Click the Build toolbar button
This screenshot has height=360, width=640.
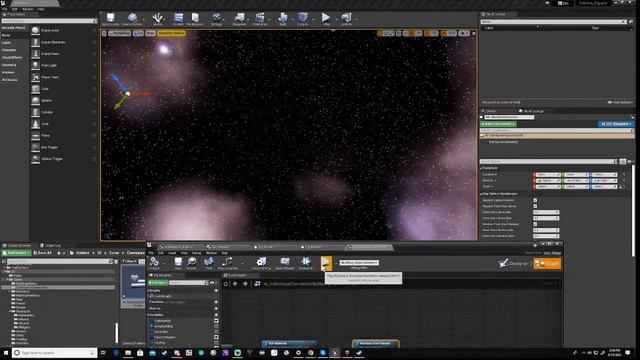[x=283, y=19]
